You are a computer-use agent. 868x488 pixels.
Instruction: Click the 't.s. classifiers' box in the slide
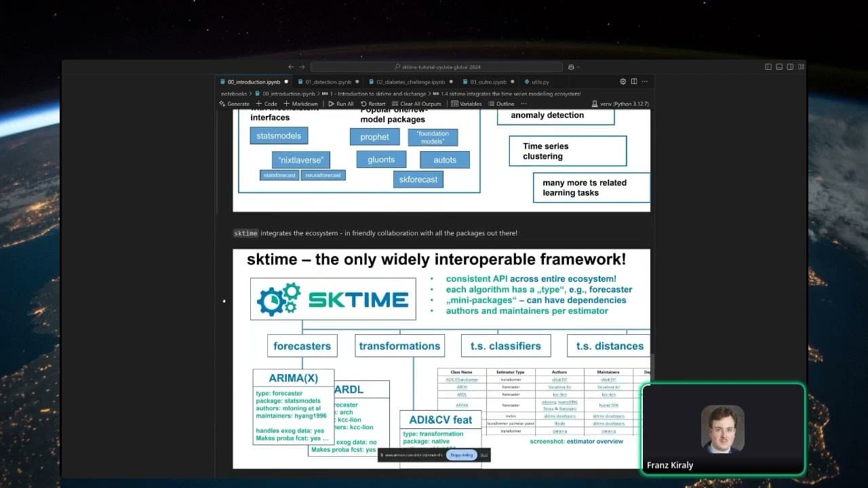[x=506, y=346]
